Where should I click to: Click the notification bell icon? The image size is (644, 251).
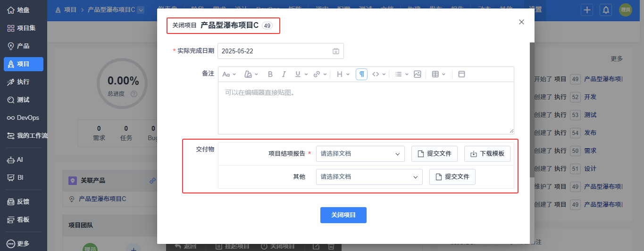(x=606, y=9)
